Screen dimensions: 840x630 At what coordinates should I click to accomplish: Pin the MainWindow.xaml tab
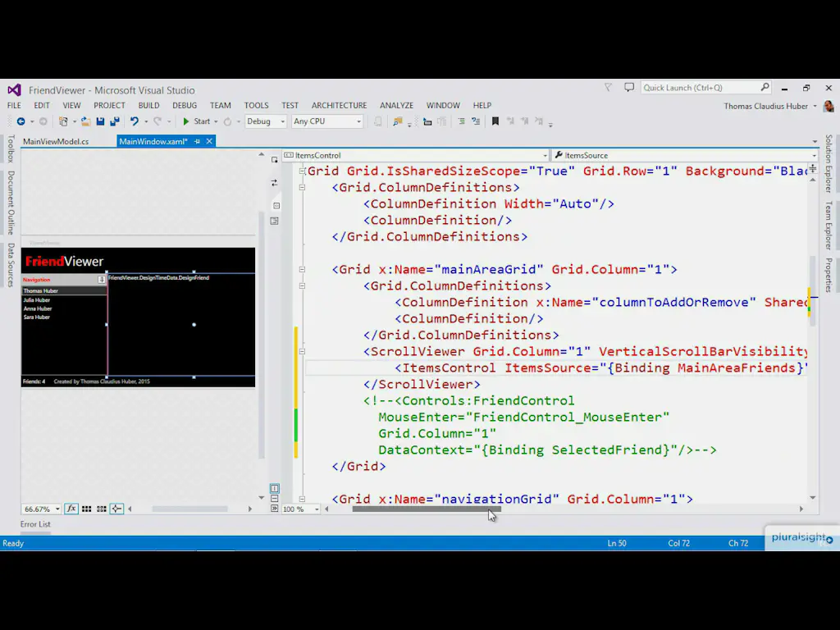point(197,141)
